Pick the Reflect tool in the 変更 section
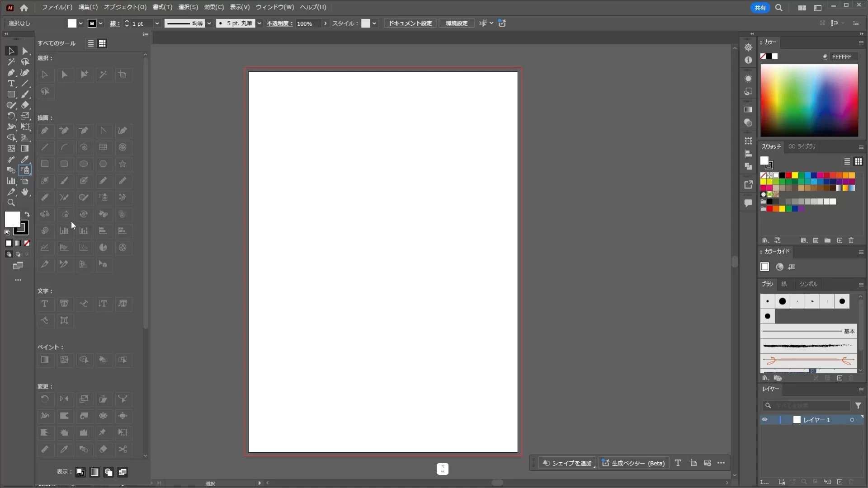Viewport: 868px width, 488px height. 64,399
